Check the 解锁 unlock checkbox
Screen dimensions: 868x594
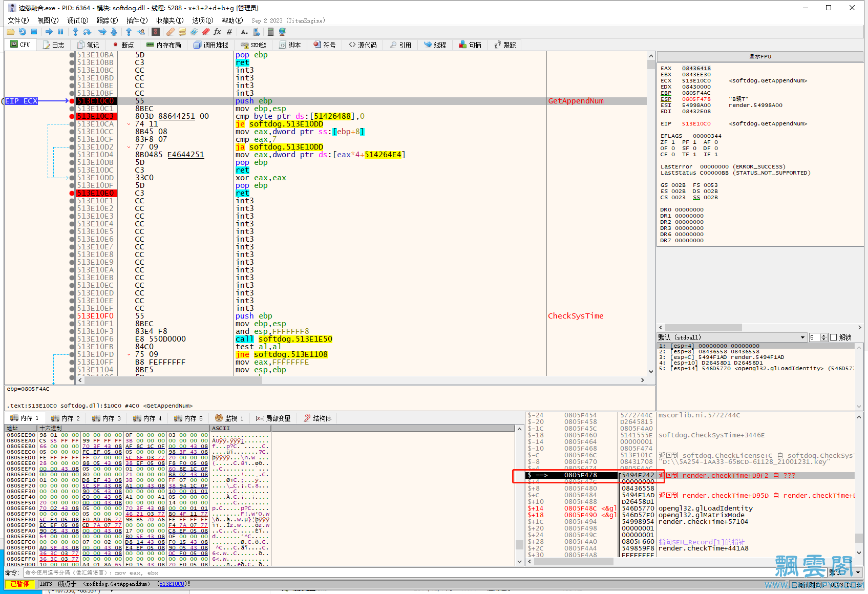point(833,337)
